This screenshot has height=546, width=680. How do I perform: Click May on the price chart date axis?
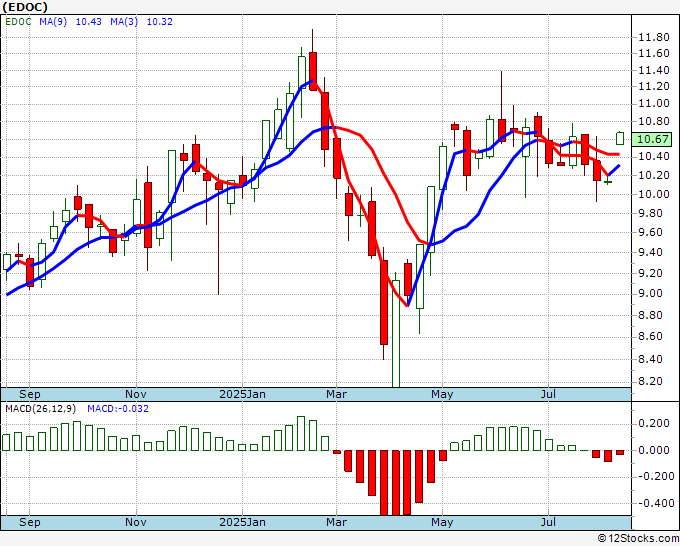[442, 394]
